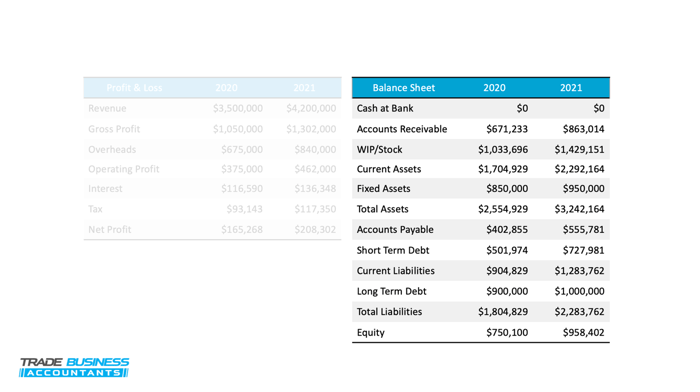This screenshot has width=700, height=392.
Task: Click faded Tax value $117,350
Action: click(x=315, y=209)
